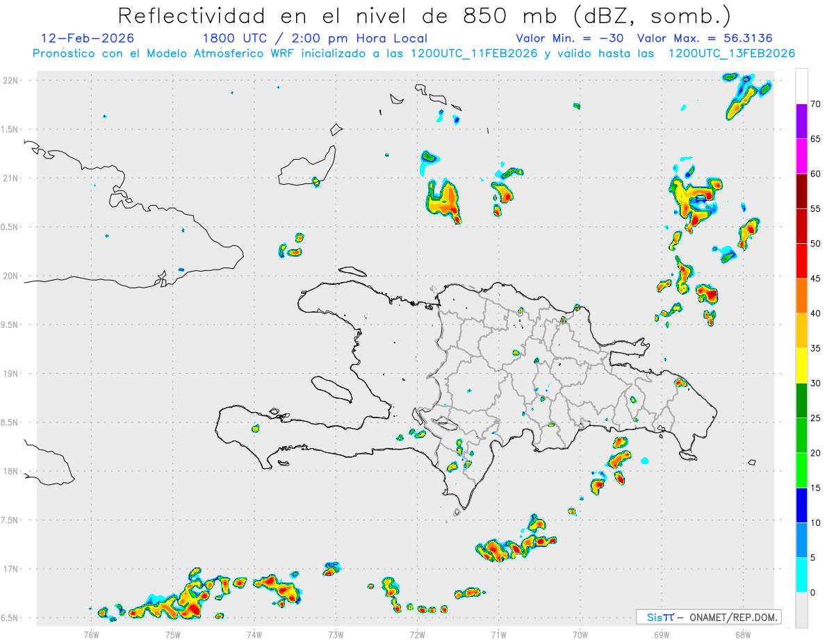Viewport: 834px width, 644px height.
Task: Click the colorbar label "50"
Action: 815,244
